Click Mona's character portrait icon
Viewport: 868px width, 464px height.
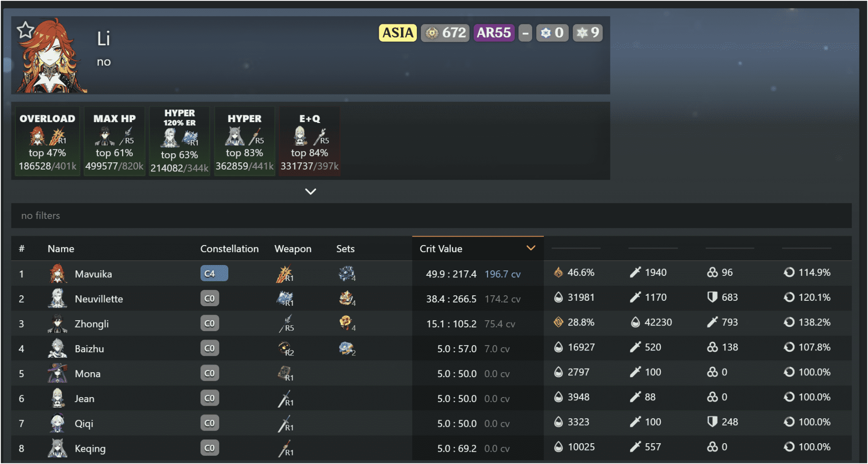point(57,373)
